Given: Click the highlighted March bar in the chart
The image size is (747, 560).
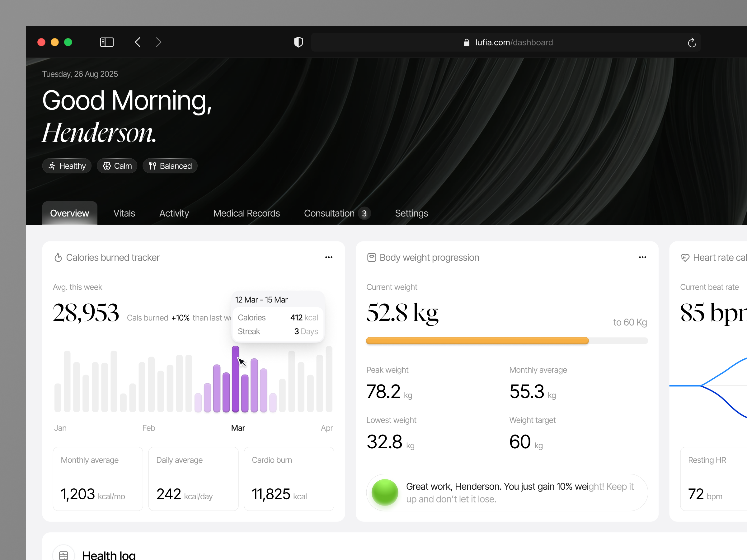Looking at the screenshot, I should 236,378.
